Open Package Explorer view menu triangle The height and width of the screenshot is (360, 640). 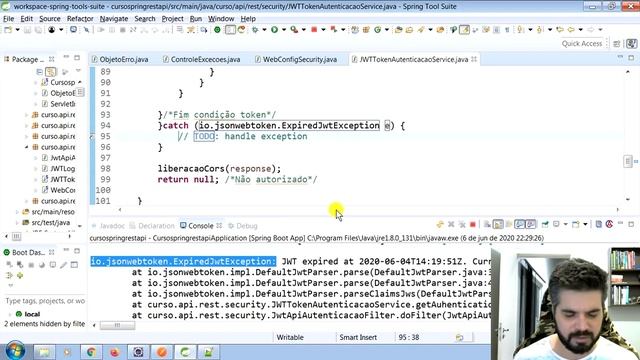(78, 71)
